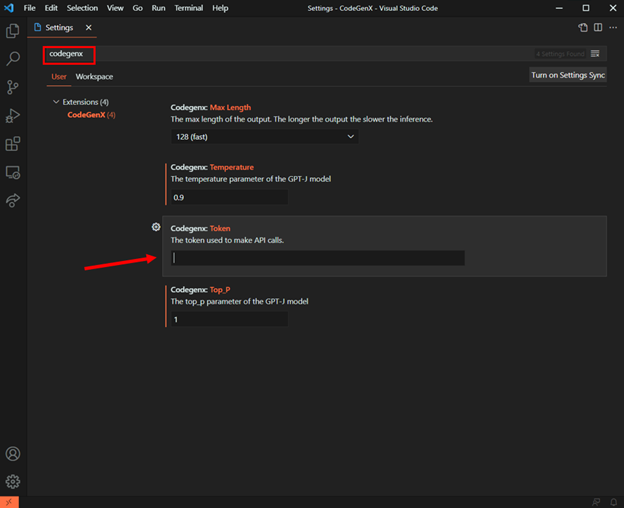Open the File menu
This screenshot has height=508, width=624.
pos(29,8)
